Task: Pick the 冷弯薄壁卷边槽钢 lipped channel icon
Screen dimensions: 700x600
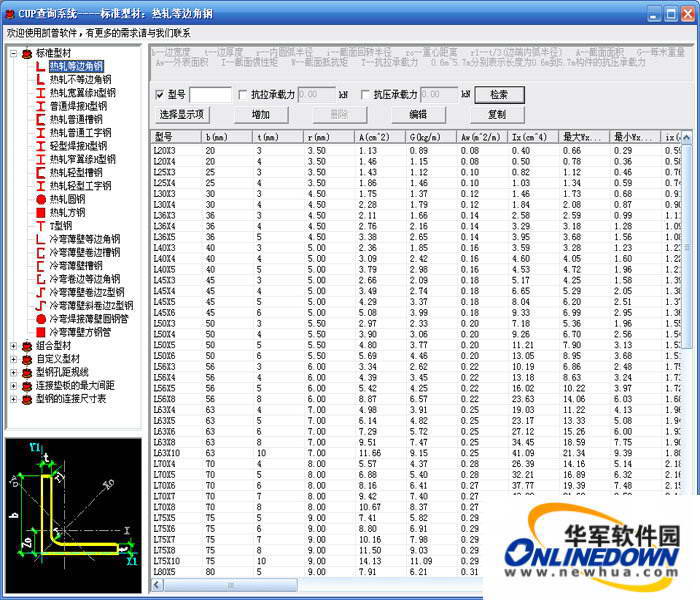Action: (41, 253)
